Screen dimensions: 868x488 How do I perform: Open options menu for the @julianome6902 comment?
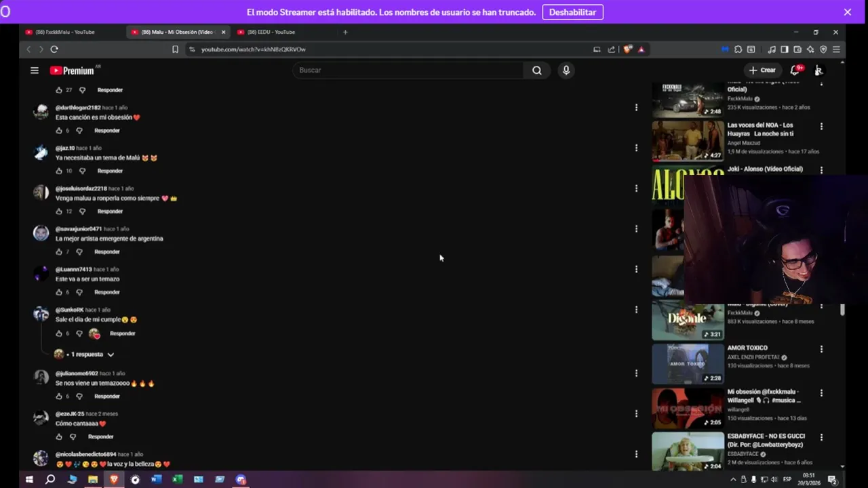tap(636, 373)
